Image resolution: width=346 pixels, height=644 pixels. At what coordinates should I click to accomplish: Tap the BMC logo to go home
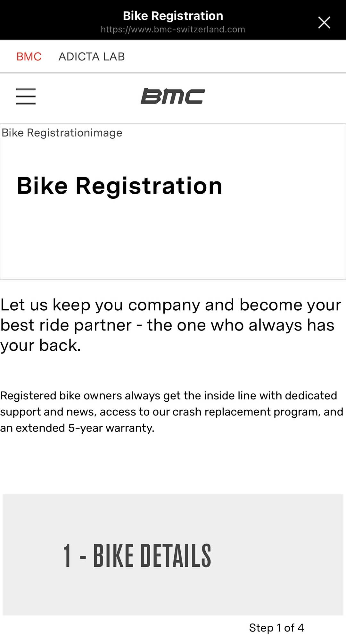(x=173, y=96)
